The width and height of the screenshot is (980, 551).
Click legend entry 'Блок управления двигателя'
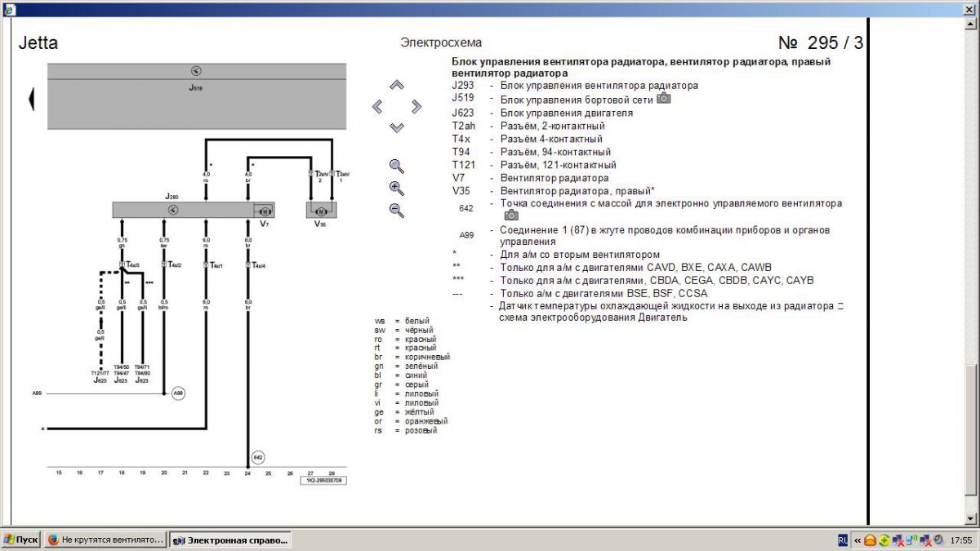click(566, 113)
